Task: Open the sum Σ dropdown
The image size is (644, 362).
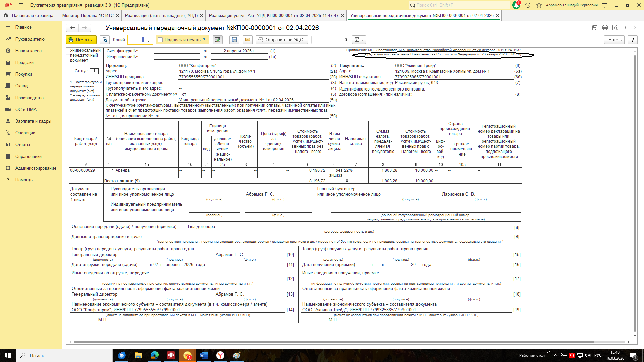Action: [x=359, y=40]
